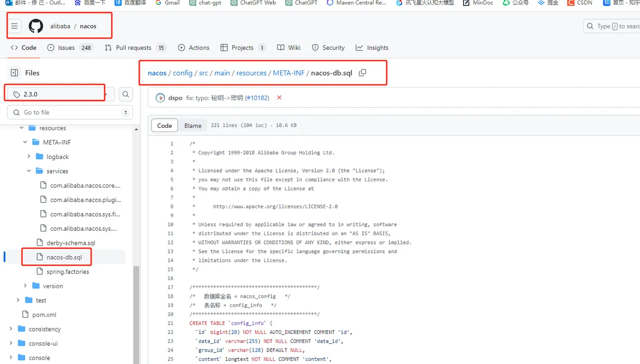Collapse the Files side panel icon
This screenshot has height=364, width=640.
click(x=14, y=73)
